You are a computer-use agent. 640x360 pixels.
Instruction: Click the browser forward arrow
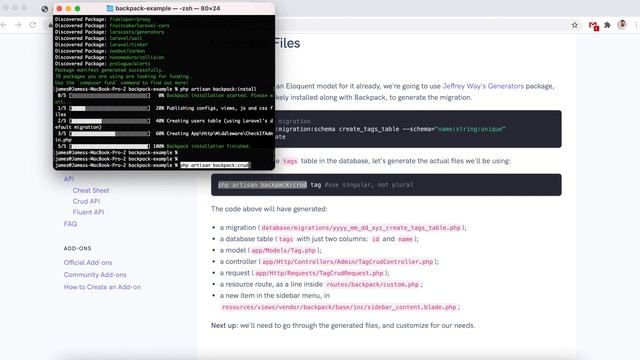(x=18, y=25)
